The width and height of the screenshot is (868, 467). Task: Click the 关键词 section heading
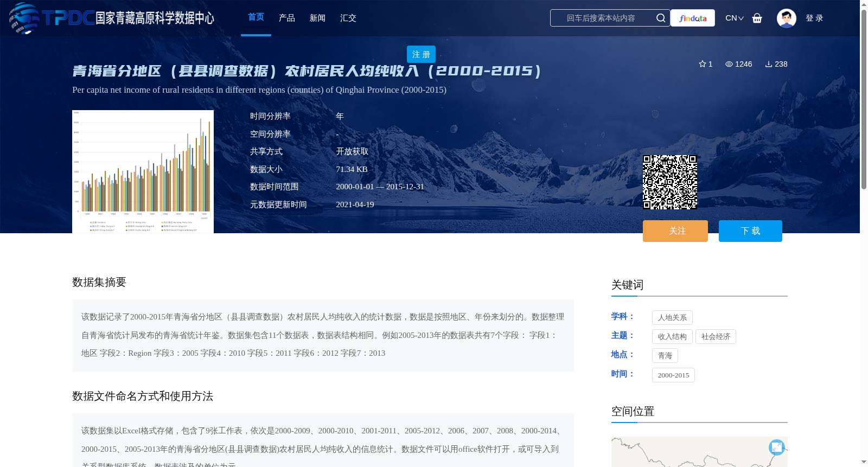627,285
